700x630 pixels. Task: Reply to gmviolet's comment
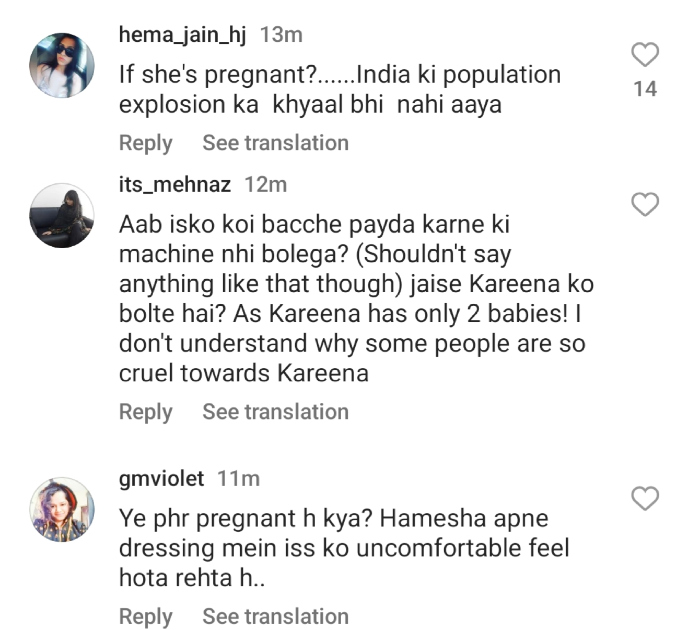pyautogui.click(x=146, y=617)
